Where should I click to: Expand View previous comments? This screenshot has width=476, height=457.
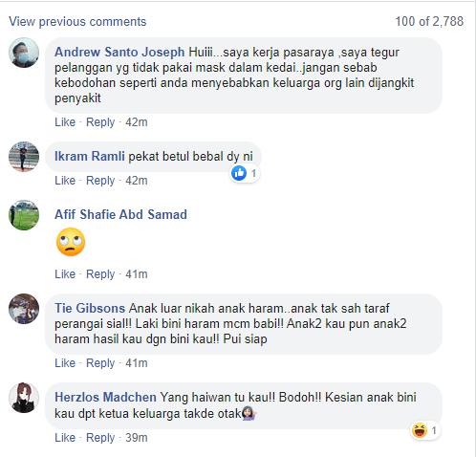point(77,22)
